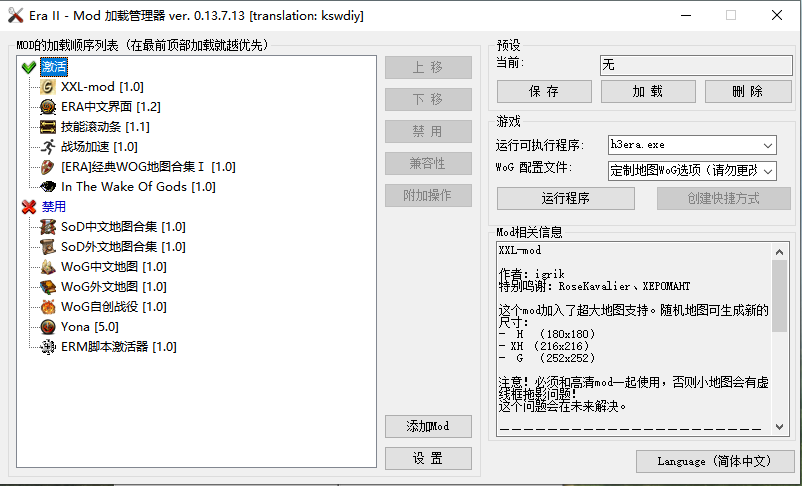Viewport: 802px width, 486px height.
Task: Select WoG外文地图 [1.0] entry
Action: (x=114, y=286)
